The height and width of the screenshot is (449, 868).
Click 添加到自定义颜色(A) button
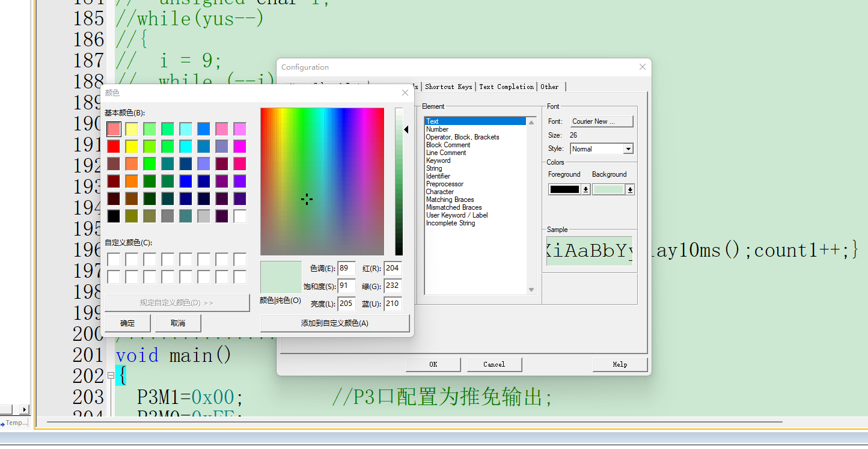335,323
